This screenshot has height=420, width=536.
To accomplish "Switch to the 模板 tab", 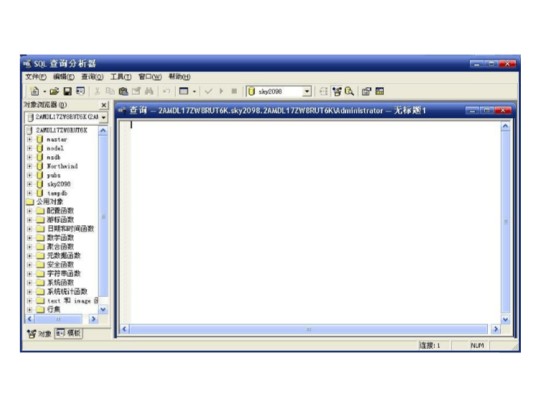I will [x=68, y=333].
